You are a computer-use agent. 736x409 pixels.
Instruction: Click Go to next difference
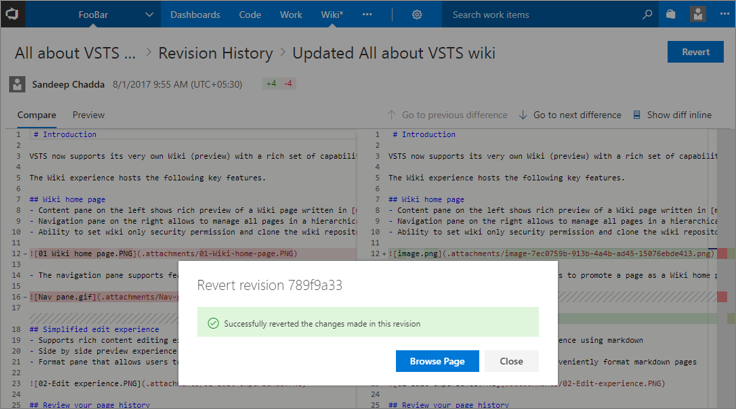click(x=570, y=115)
